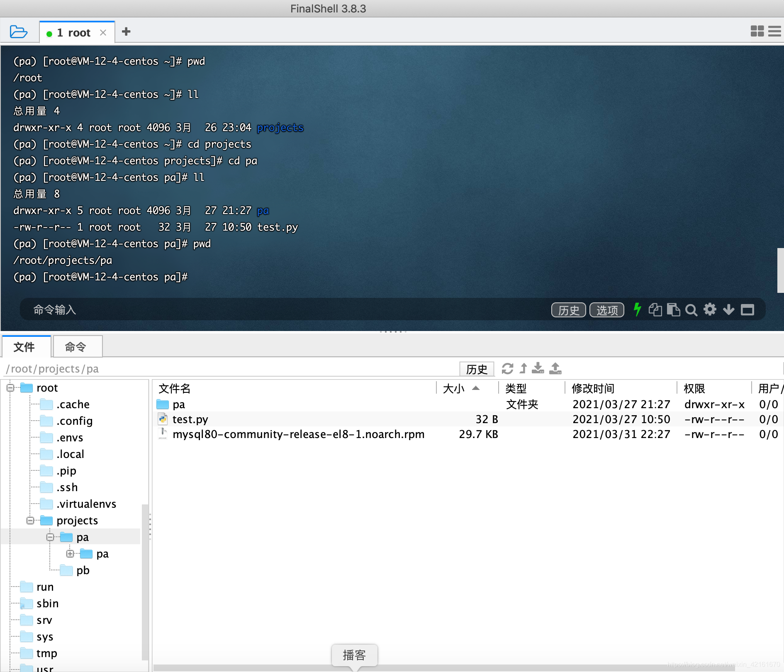The height and width of the screenshot is (672, 784).
Task: Open terminal settings gear icon
Action: coord(710,309)
